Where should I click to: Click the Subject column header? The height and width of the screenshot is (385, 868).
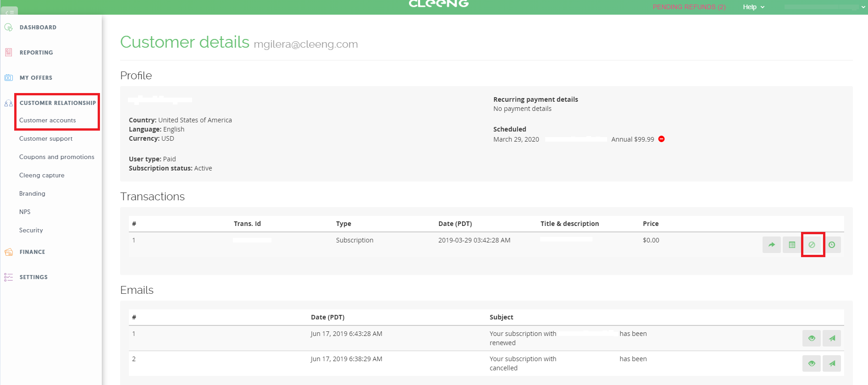click(501, 317)
